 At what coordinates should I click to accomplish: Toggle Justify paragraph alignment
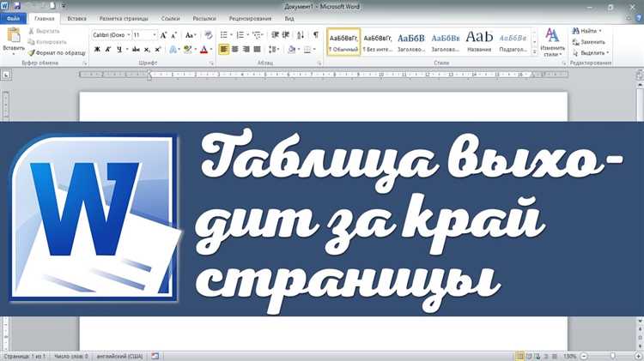click(257, 50)
